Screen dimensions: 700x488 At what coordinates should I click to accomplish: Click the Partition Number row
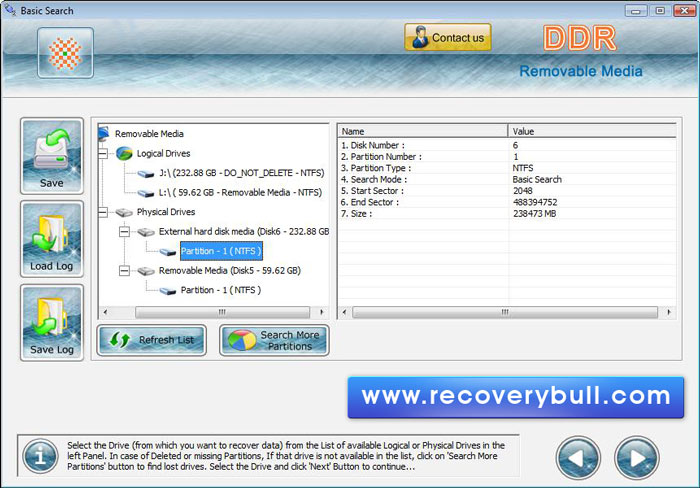507,157
